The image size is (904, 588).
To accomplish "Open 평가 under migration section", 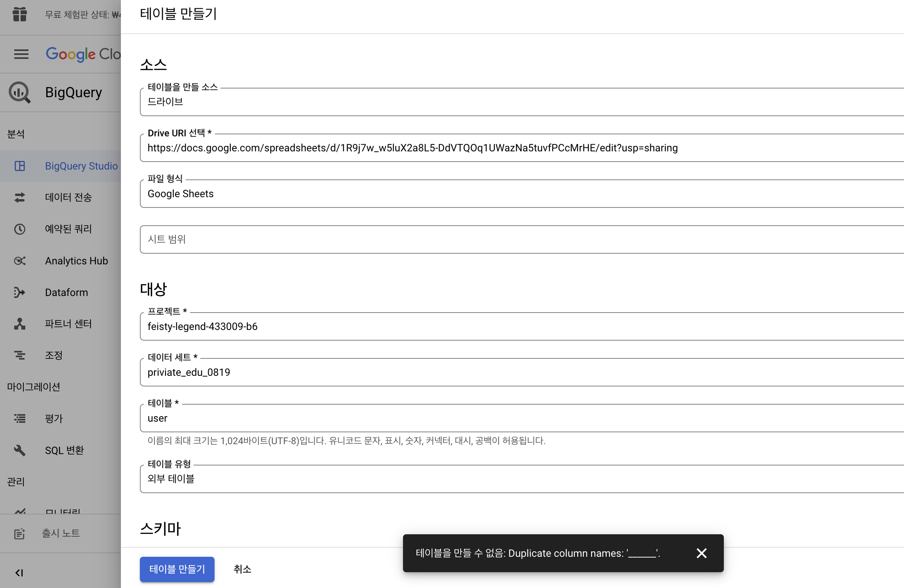I will click(60, 418).
